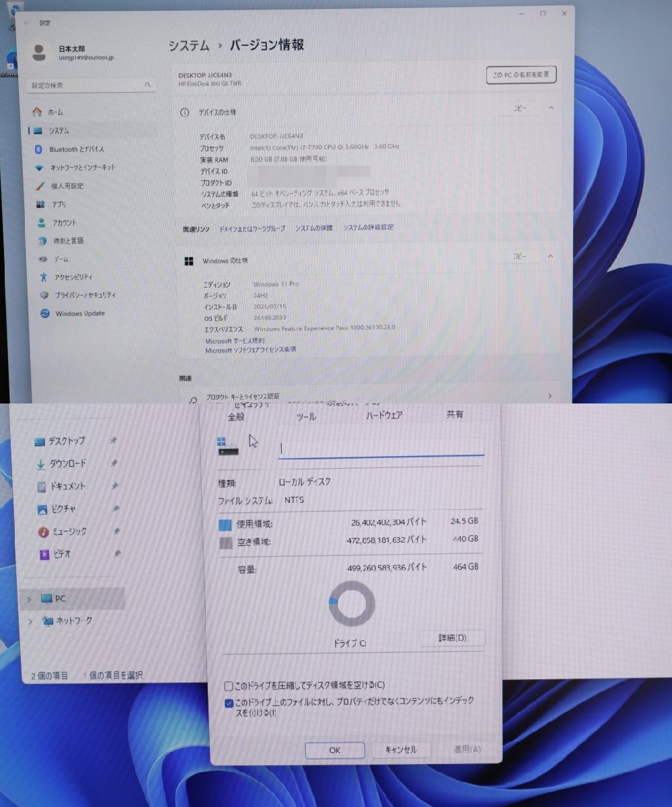
Task: Enable このドライブを圧縮してディスク領域を空ける checkbox
Action: (229, 686)
